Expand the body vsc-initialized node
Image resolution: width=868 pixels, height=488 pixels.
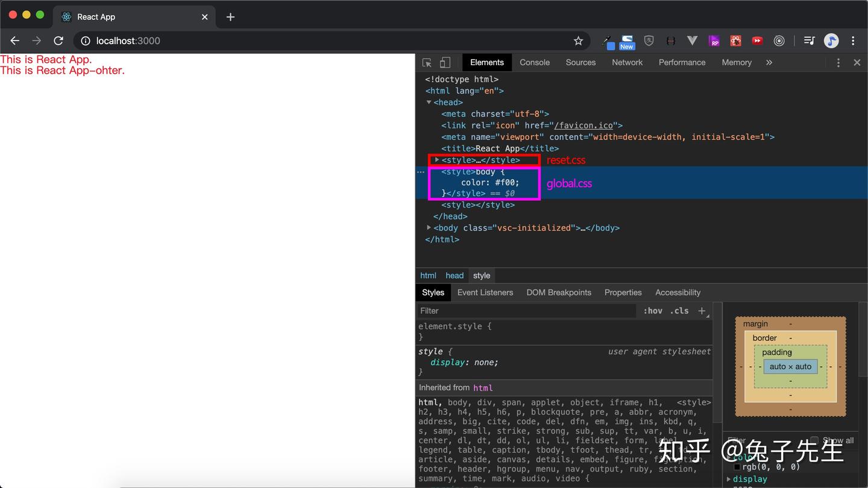(429, 228)
